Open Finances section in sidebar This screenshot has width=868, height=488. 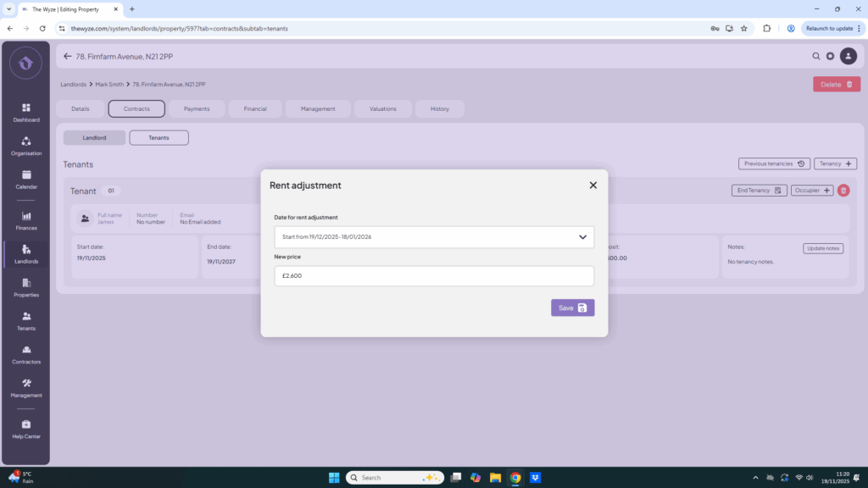pyautogui.click(x=25, y=220)
